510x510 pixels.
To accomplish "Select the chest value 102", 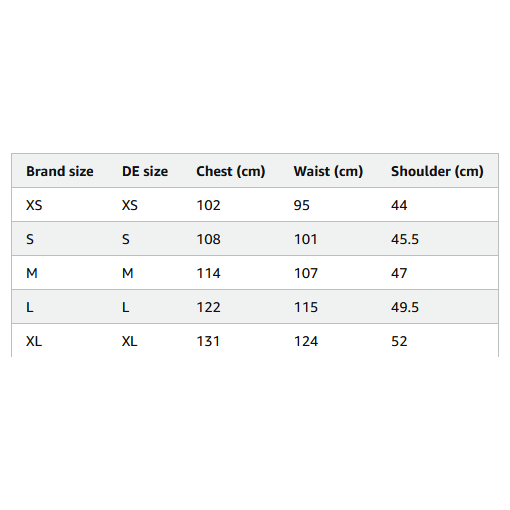I will click(x=209, y=205).
